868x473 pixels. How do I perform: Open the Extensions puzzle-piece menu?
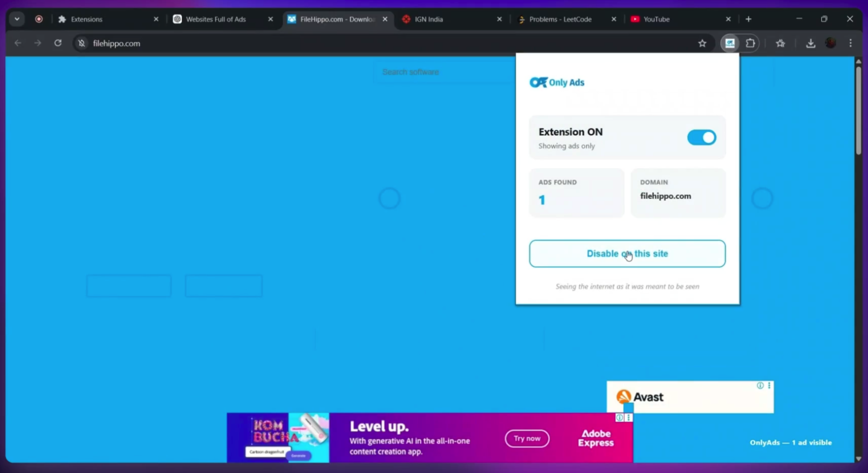pos(750,43)
